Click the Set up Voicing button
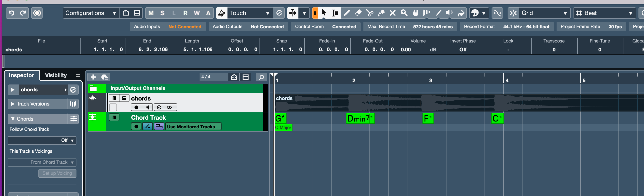644x196 pixels. tap(57, 173)
